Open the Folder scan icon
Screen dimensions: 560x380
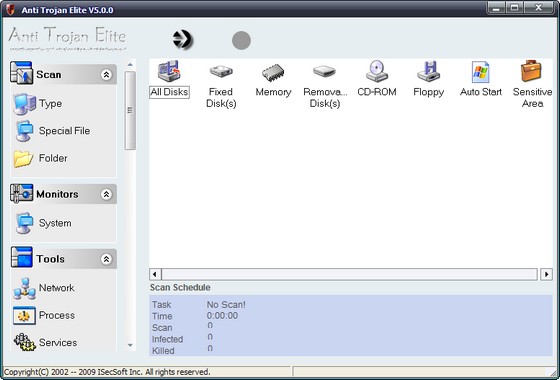point(24,159)
